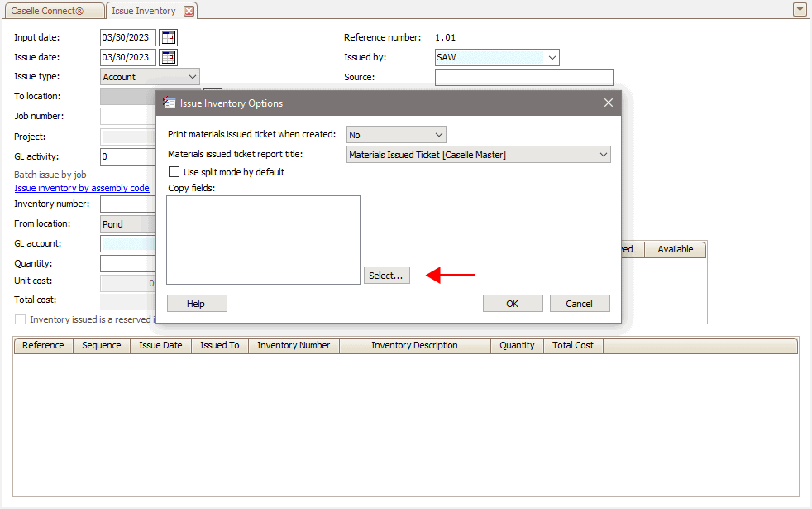Viewport: 812px width, 509px height.
Task: Sort by the Sequence column header
Action: (x=102, y=345)
